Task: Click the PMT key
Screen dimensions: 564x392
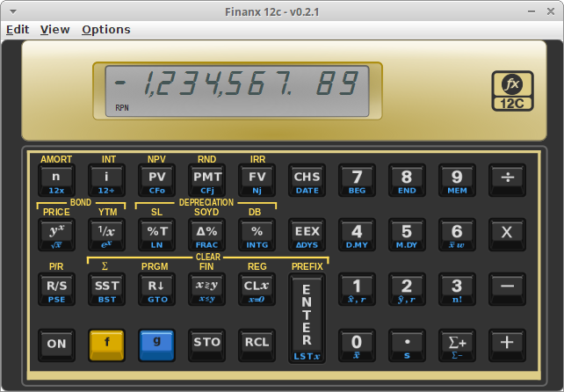Action: (x=206, y=180)
